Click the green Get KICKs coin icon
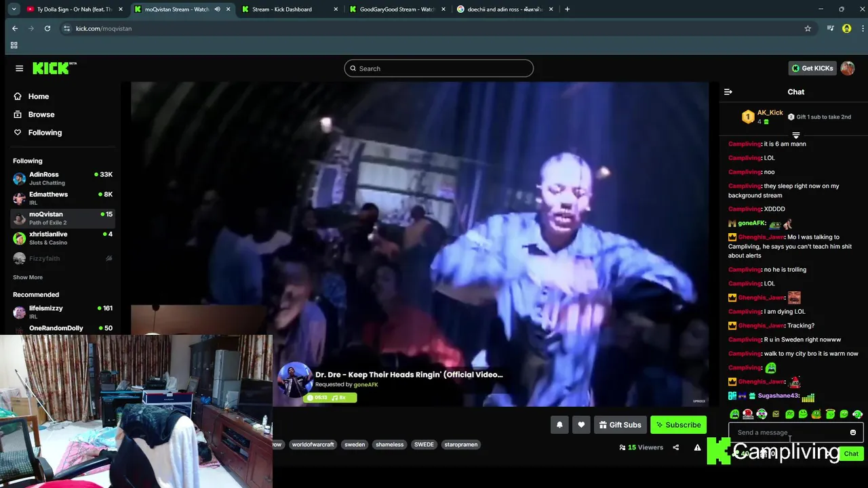 795,68
